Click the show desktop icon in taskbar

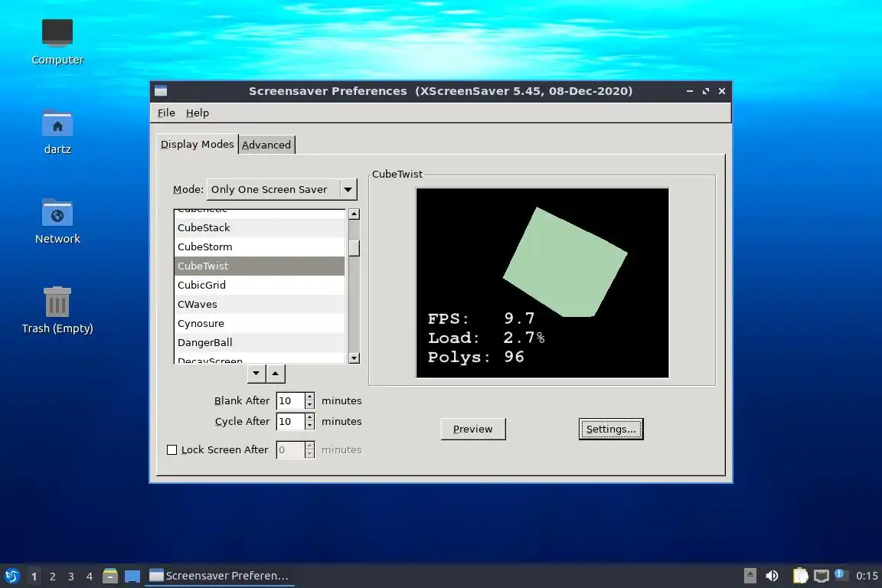(x=132, y=577)
